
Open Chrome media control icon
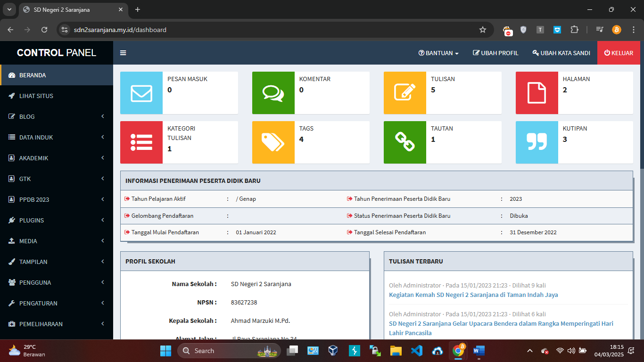pos(600,30)
